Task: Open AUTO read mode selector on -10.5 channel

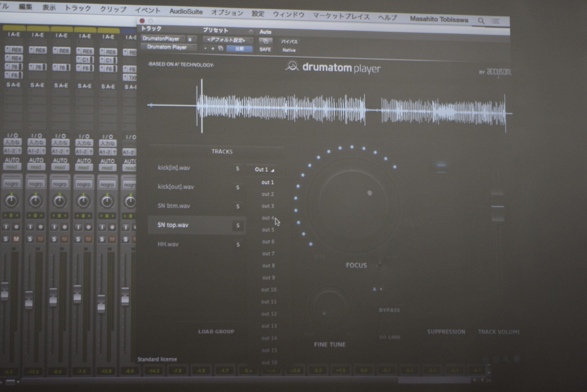Action: click(x=36, y=167)
